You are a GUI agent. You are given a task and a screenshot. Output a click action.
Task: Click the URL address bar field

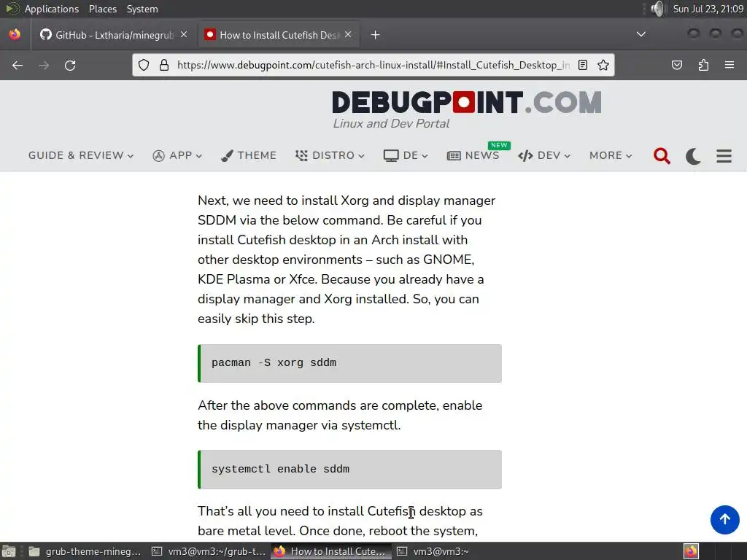pyautogui.click(x=373, y=65)
